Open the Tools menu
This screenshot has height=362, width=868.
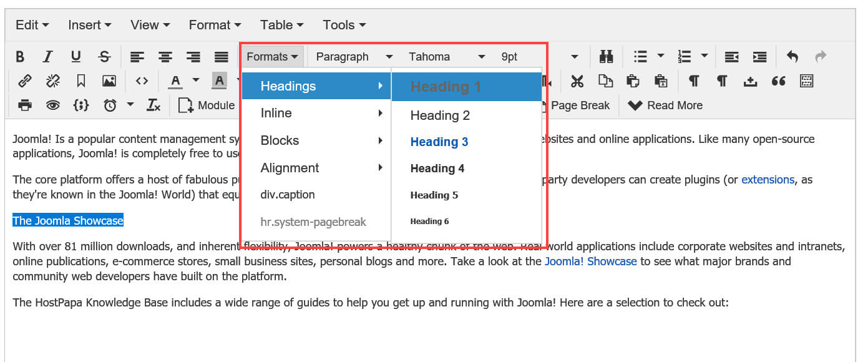344,25
